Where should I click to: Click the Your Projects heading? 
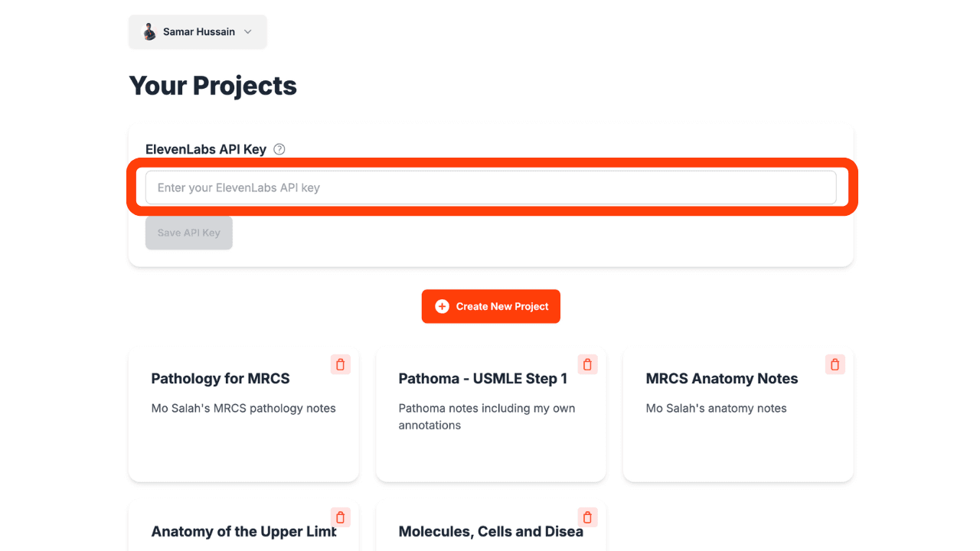coord(213,86)
